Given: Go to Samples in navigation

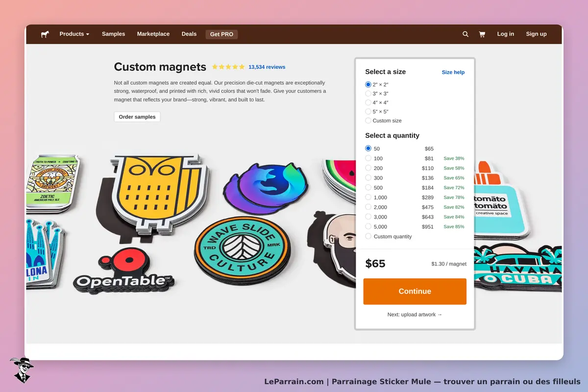Looking at the screenshot, I should click(x=113, y=34).
